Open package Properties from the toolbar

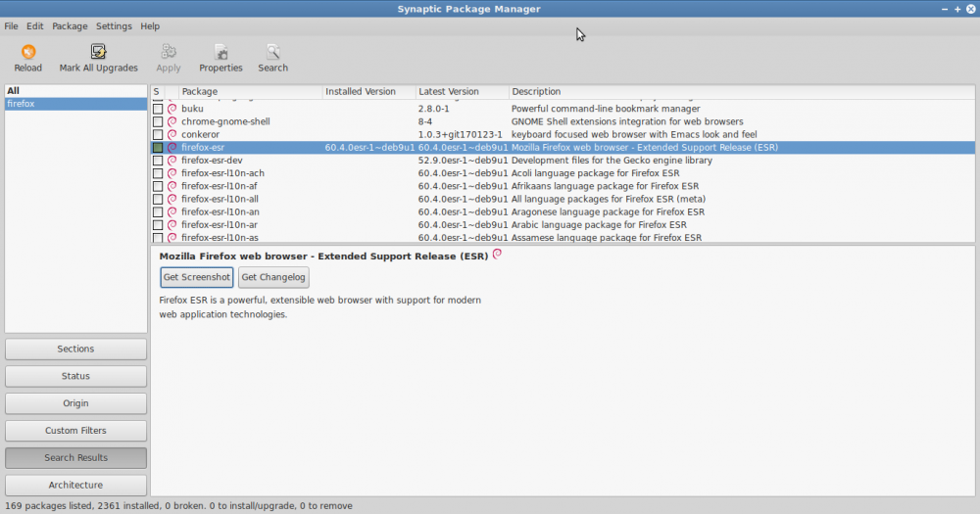click(220, 52)
